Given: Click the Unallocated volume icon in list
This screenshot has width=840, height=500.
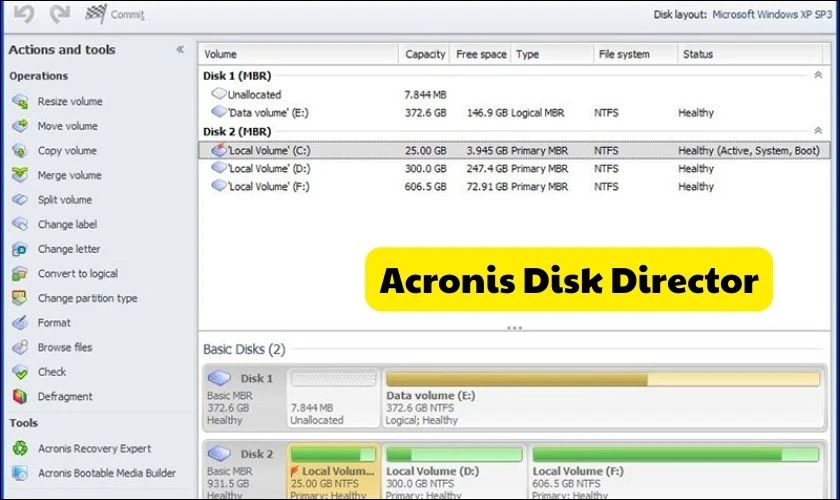Looking at the screenshot, I should 219,94.
